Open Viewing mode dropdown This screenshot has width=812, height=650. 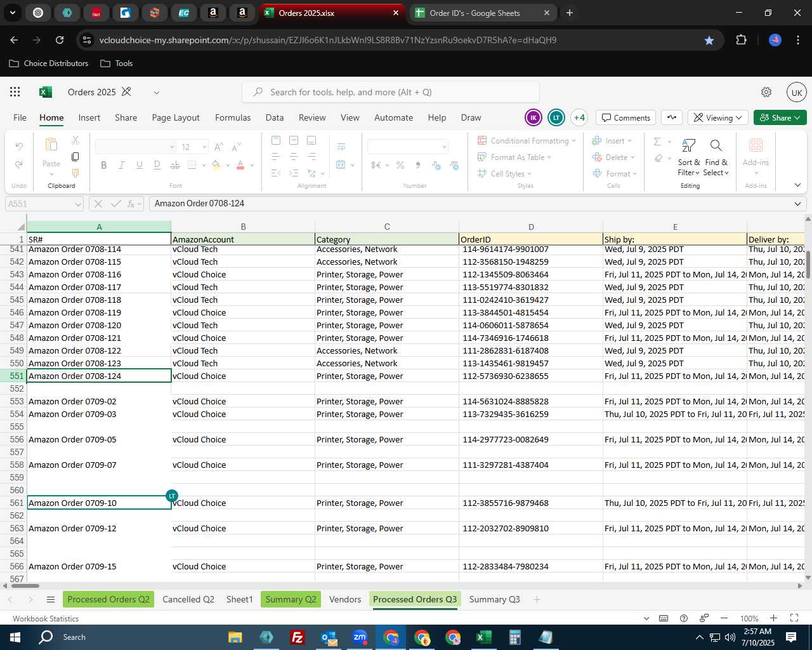pos(717,117)
